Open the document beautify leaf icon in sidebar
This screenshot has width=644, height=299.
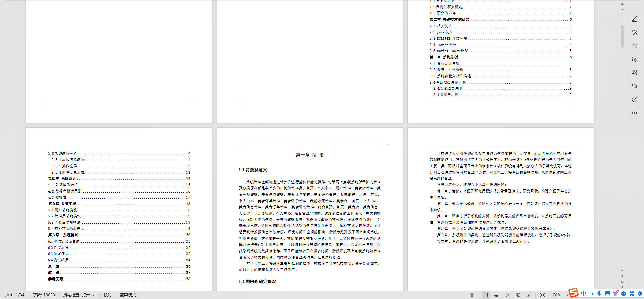pyautogui.click(x=635, y=59)
